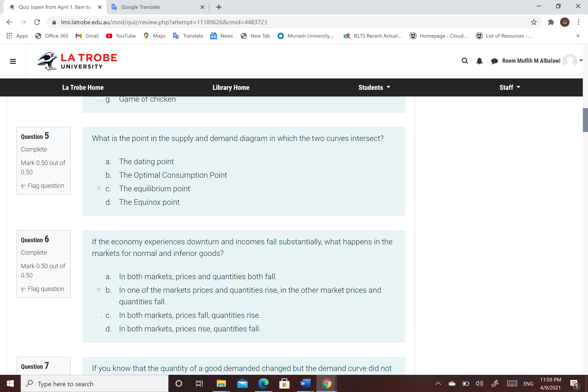
Task: Expand the Students dropdown menu
Action: pyautogui.click(x=374, y=87)
